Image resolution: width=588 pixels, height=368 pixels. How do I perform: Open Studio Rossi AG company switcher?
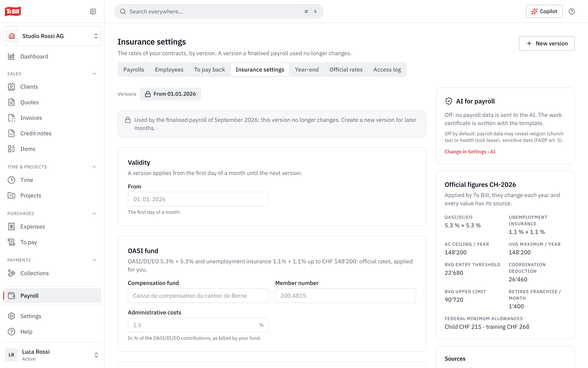tap(52, 36)
